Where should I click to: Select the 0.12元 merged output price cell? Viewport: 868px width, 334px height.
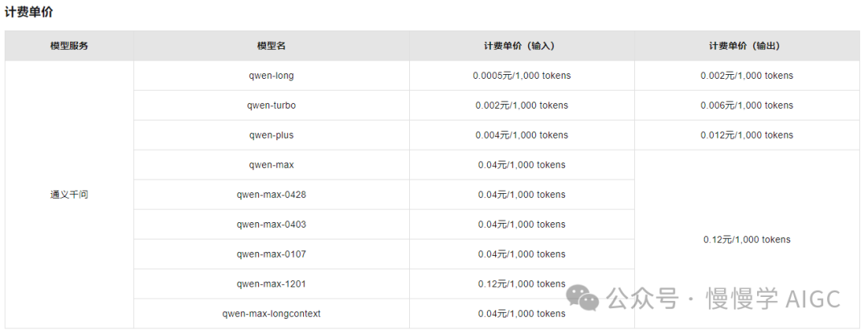(746, 240)
